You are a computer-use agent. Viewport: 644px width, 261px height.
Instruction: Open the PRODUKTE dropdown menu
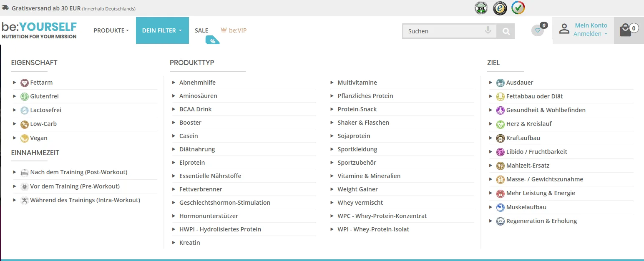(x=111, y=30)
